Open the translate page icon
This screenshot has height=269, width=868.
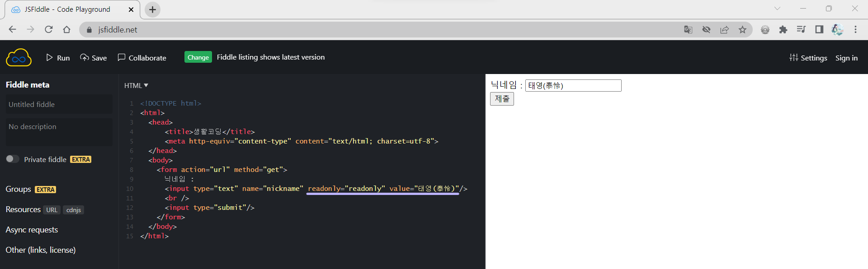click(x=688, y=29)
